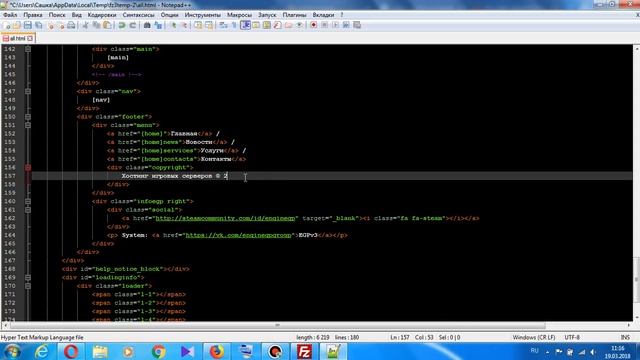Toggle show all characters icon
Image resolution: width=640 pixels, height=360 pixels.
click(x=234, y=25)
